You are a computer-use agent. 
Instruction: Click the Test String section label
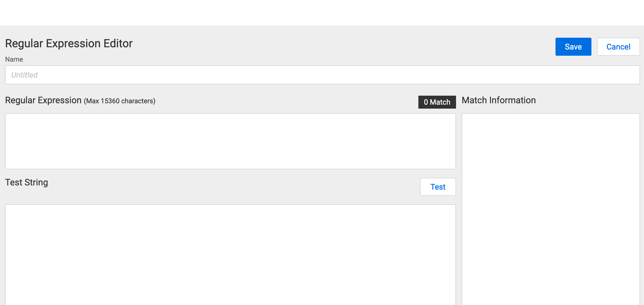pyautogui.click(x=26, y=182)
